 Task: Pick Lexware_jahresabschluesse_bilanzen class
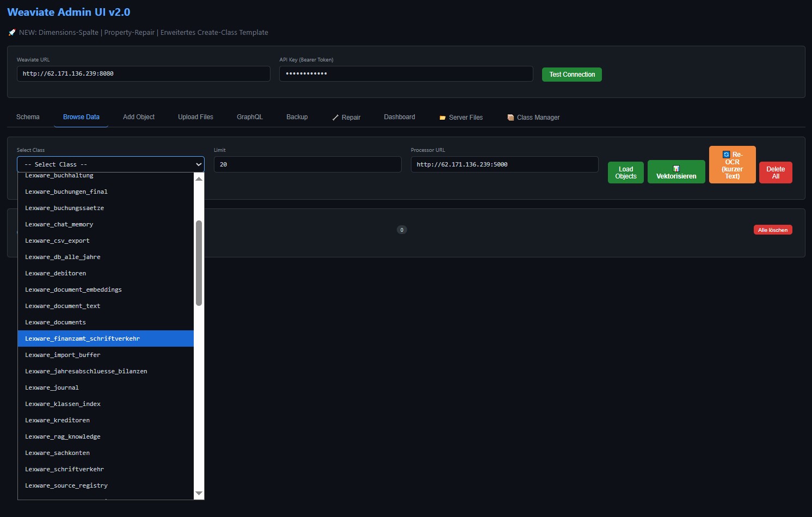pos(106,371)
